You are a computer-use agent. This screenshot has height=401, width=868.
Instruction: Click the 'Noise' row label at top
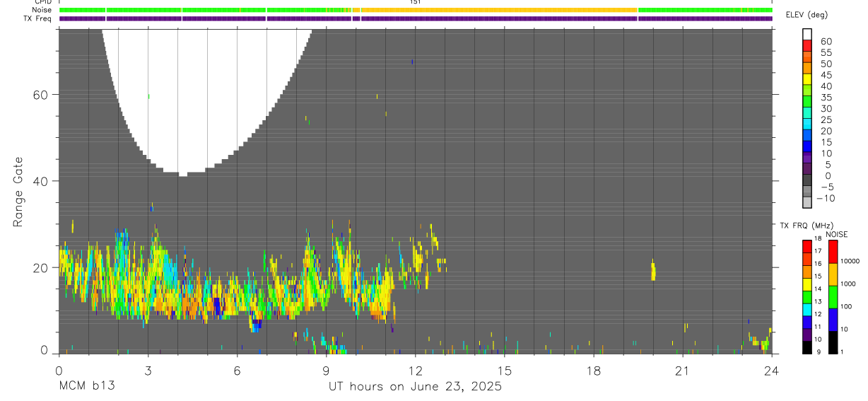pyautogui.click(x=42, y=10)
